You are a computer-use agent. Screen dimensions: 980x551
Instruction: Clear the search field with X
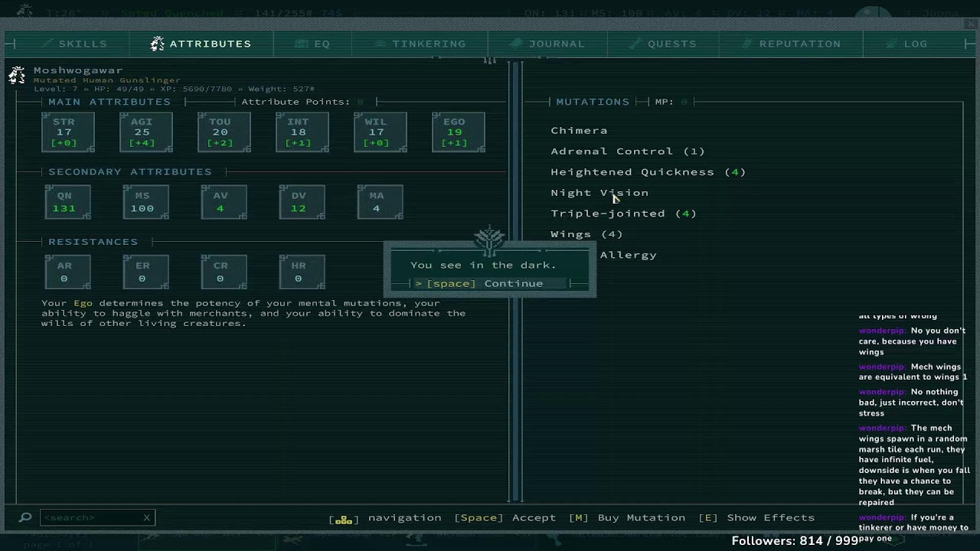coord(146,517)
